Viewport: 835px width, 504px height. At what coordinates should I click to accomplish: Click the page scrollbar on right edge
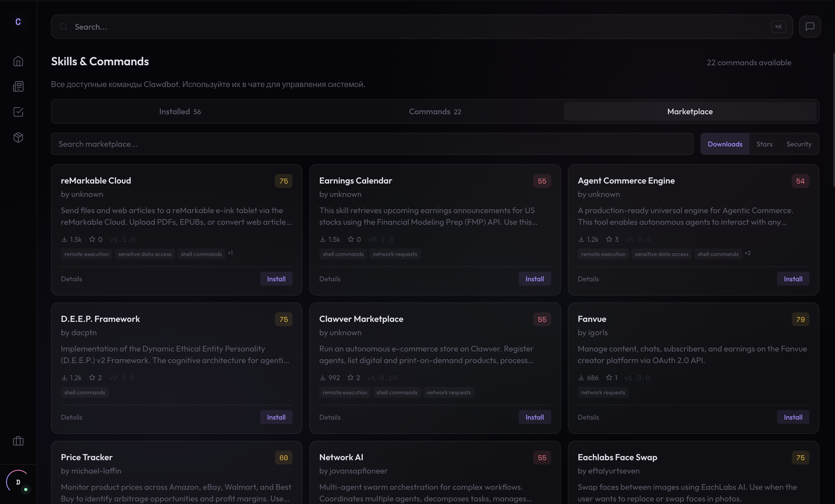click(x=834, y=119)
